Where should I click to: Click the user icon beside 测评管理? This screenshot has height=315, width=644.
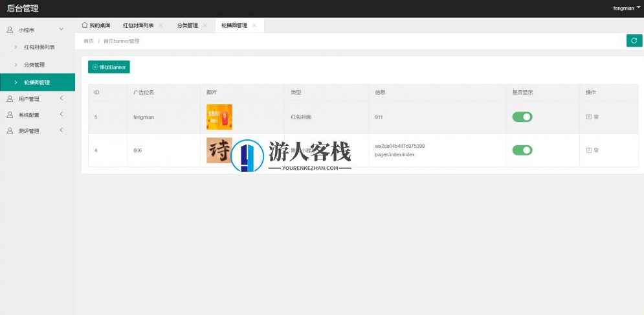[x=10, y=131]
